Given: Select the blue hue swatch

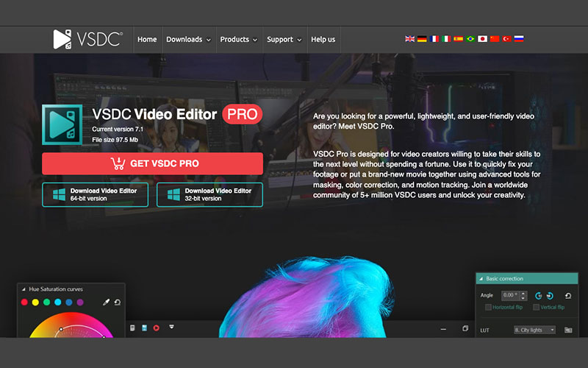Looking at the screenshot, I should [x=69, y=302].
